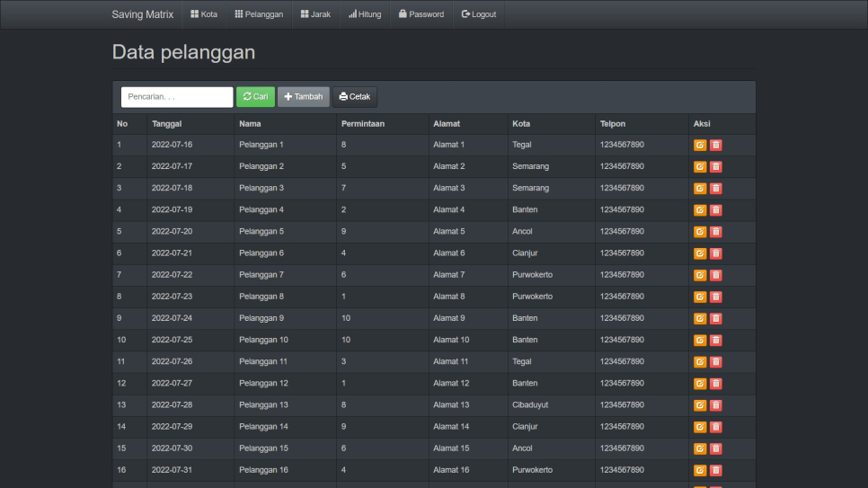This screenshot has width=868, height=488.
Task: Add a customer with Tambah button
Action: (304, 97)
